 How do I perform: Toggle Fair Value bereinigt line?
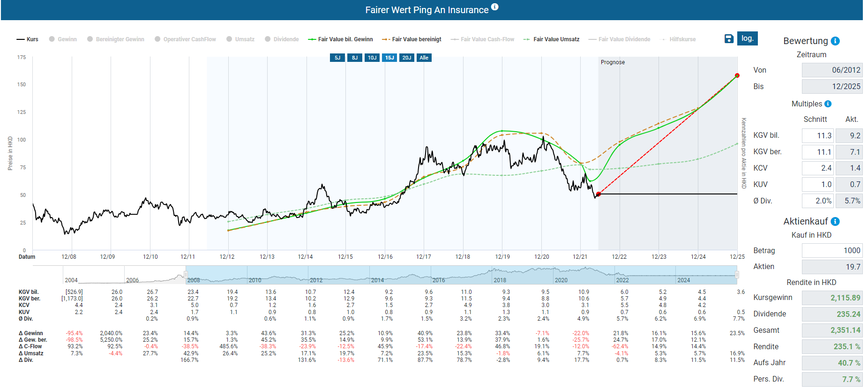click(x=412, y=39)
